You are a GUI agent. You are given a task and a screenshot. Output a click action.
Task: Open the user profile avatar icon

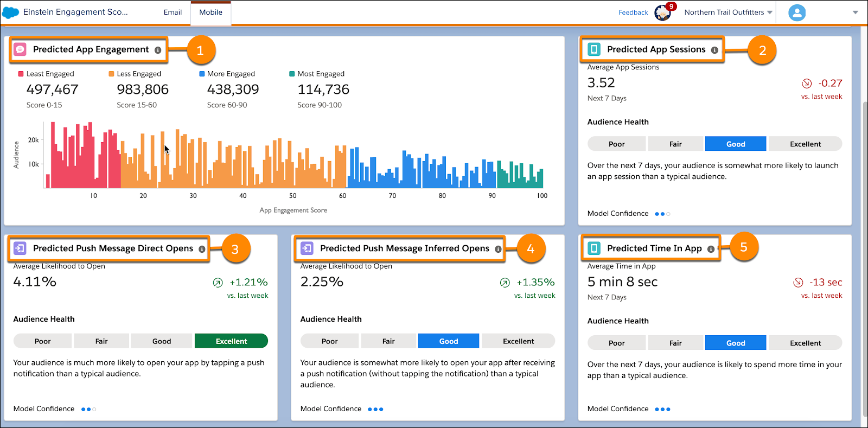(x=797, y=12)
